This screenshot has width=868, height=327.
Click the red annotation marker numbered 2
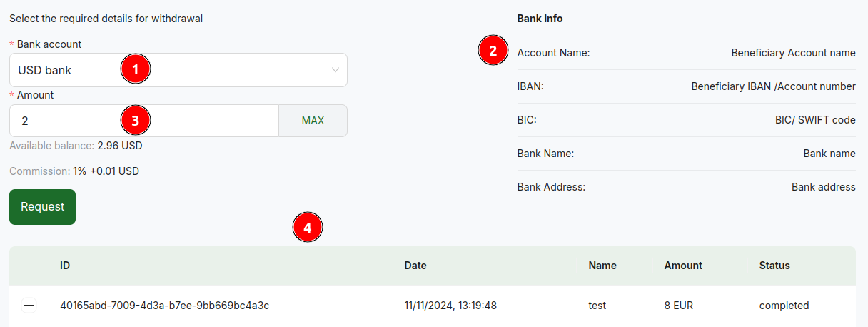493,51
